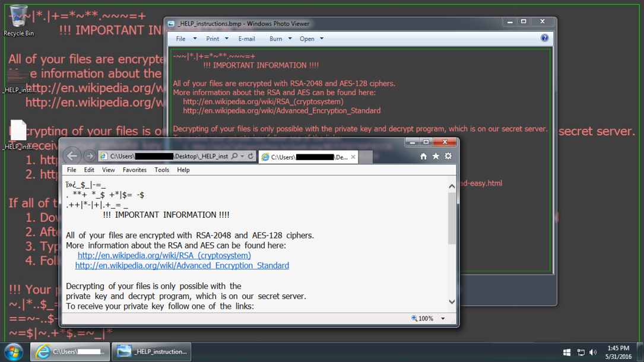644x362 pixels.
Task: Expand the Print dropdown in Photo Viewer
Action: tap(217, 39)
